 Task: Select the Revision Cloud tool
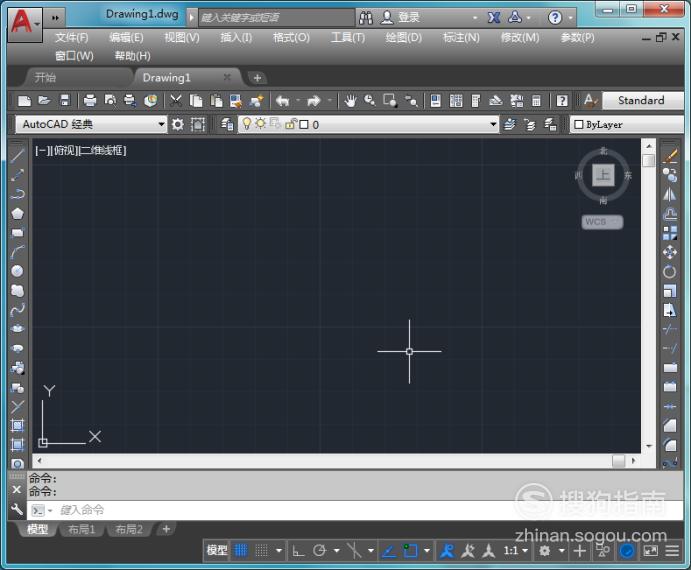[17, 291]
